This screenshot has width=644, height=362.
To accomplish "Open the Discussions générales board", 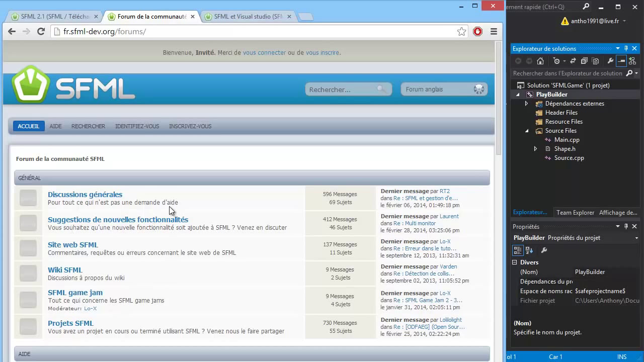I will (x=85, y=195).
